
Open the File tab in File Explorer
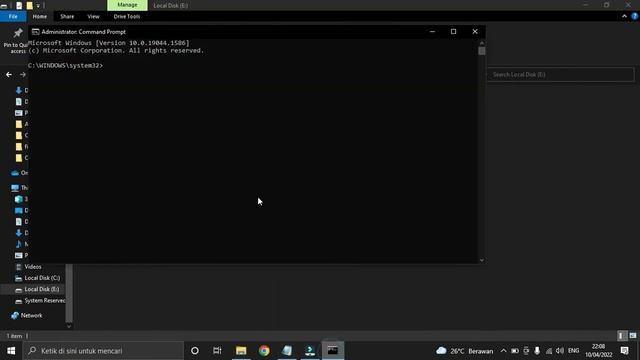(x=13, y=16)
